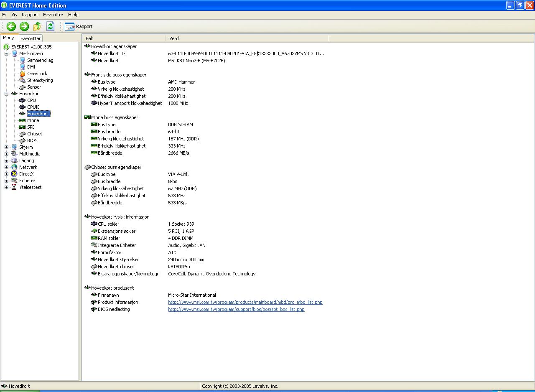This screenshot has height=392, width=535.
Task: Select the Chipset icon in tree
Action: [22, 134]
